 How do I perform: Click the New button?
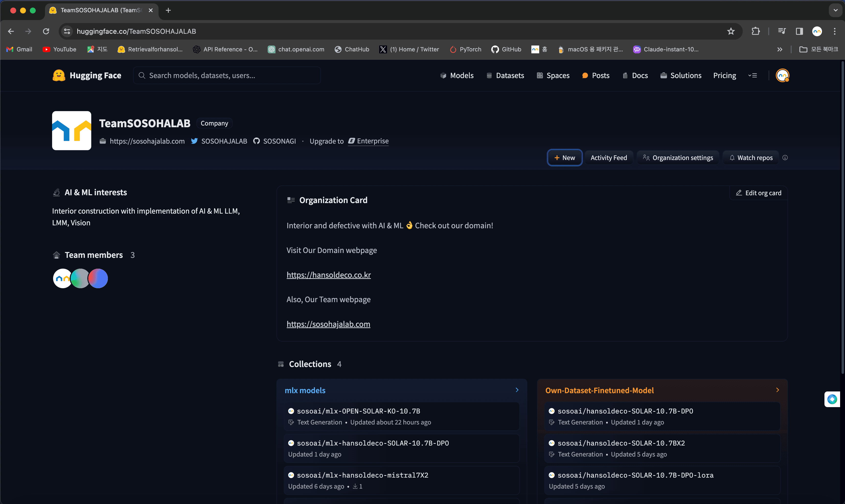tap(565, 158)
